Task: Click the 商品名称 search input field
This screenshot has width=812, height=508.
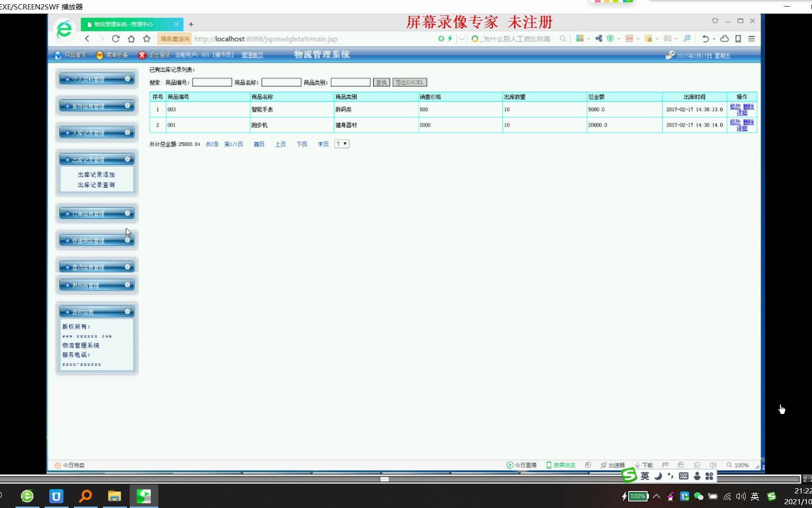Action: coord(281,82)
